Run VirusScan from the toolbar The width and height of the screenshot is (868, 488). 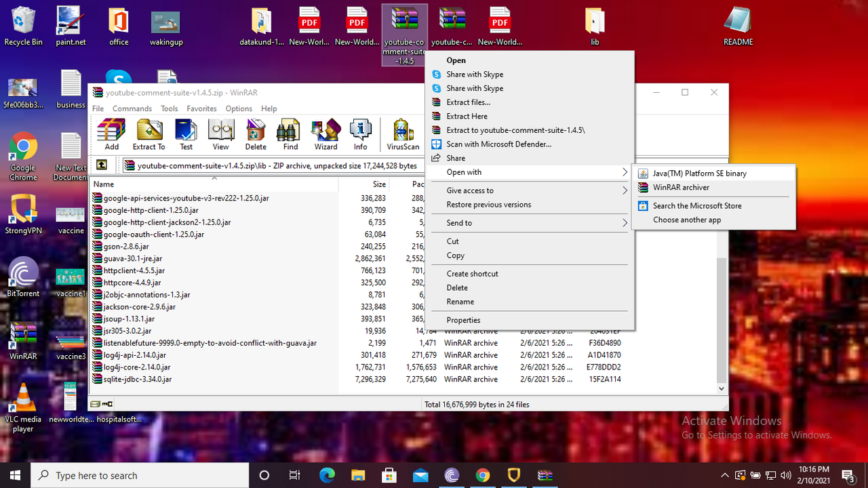tap(403, 135)
